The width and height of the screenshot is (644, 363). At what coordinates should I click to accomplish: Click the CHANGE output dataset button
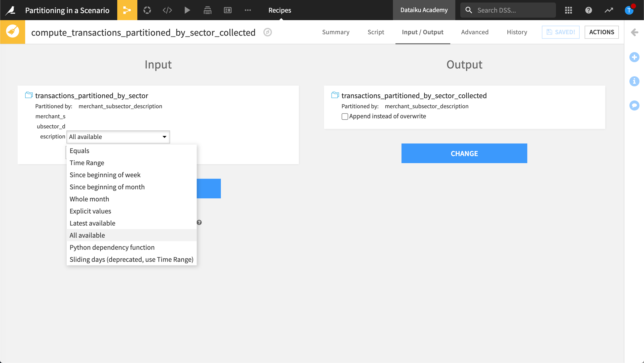(x=464, y=153)
